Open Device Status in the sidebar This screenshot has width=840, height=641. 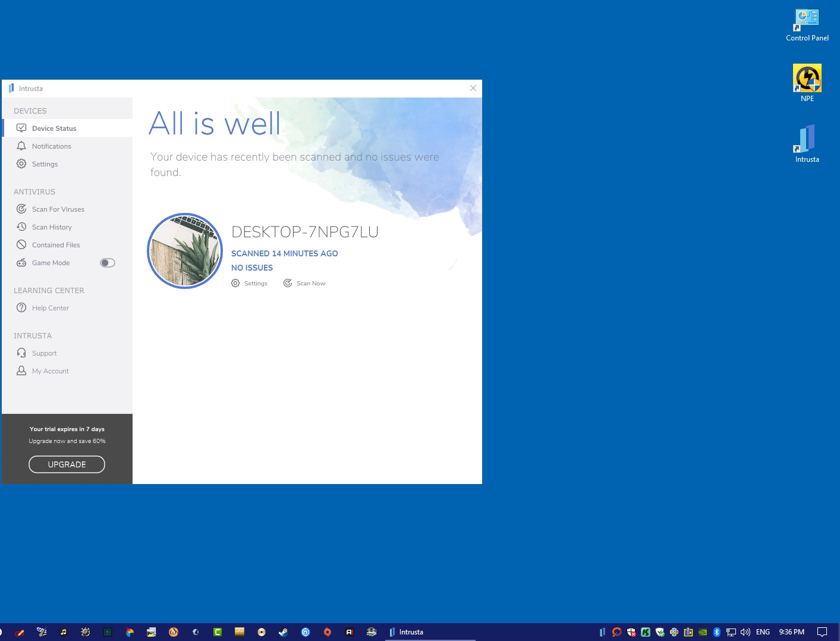pos(67,128)
